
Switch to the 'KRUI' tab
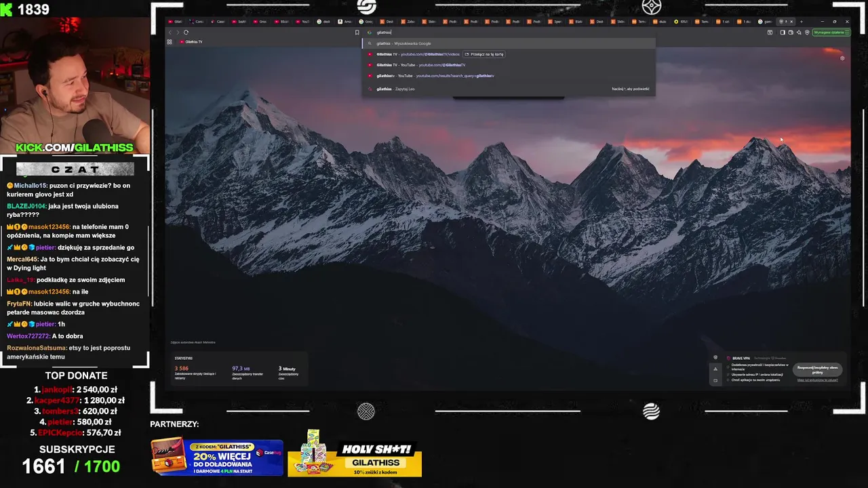click(680, 22)
